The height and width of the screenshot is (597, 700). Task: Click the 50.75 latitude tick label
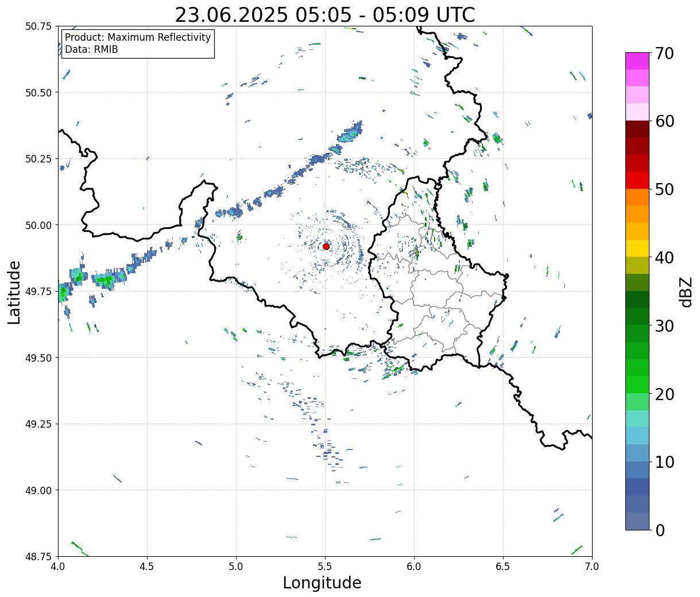pos(38,26)
